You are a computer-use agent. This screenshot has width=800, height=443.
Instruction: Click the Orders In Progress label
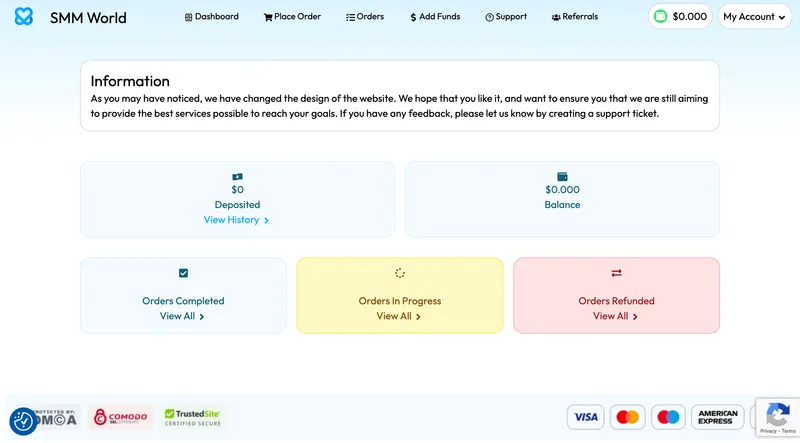(x=399, y=301)
